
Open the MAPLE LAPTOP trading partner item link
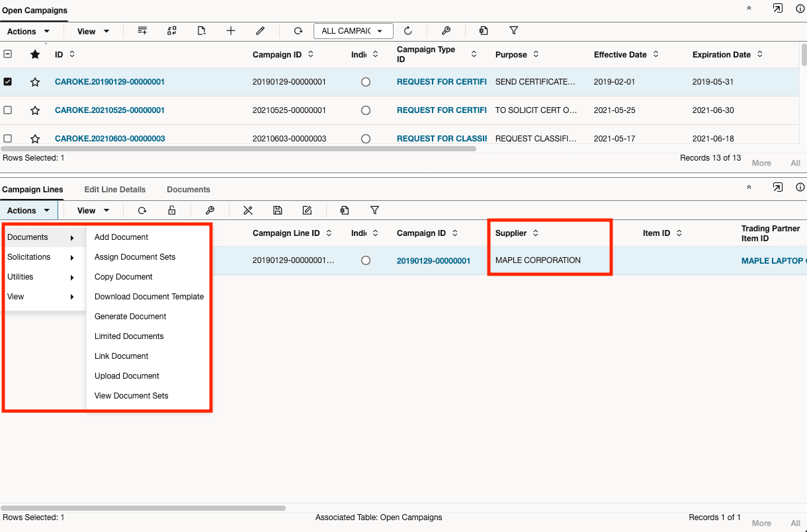click(772, 261)
